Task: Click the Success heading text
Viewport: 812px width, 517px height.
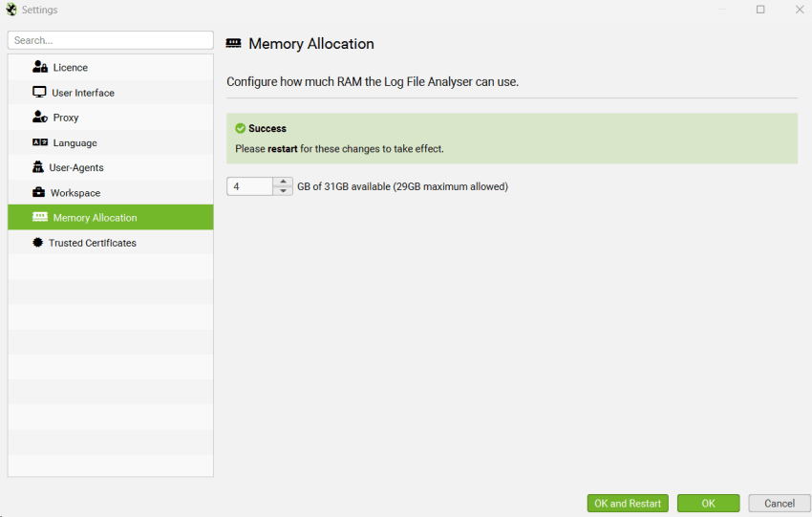Action: point(267,128)
